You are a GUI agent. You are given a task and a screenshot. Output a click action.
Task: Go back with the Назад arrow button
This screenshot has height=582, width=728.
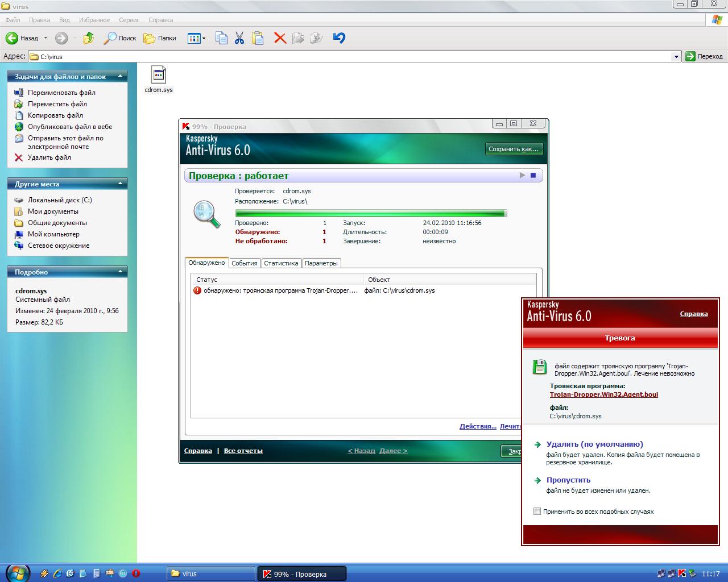(x=22, y=38)
